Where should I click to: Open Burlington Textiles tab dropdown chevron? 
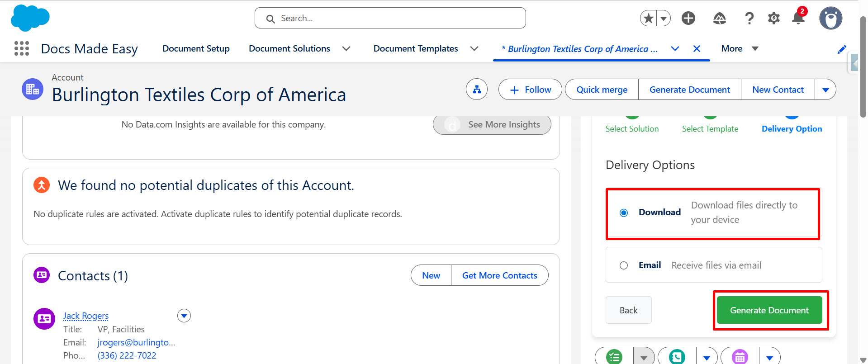pos(675,48)
